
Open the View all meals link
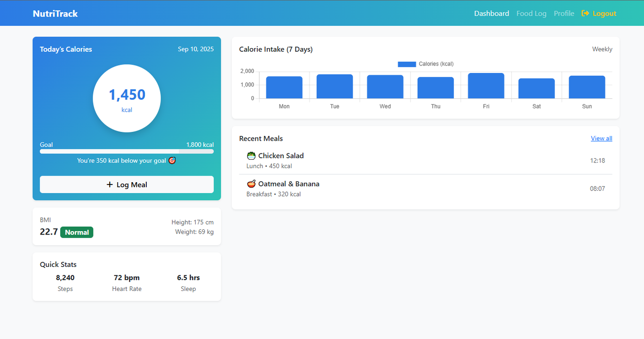[x=602, y=138]
